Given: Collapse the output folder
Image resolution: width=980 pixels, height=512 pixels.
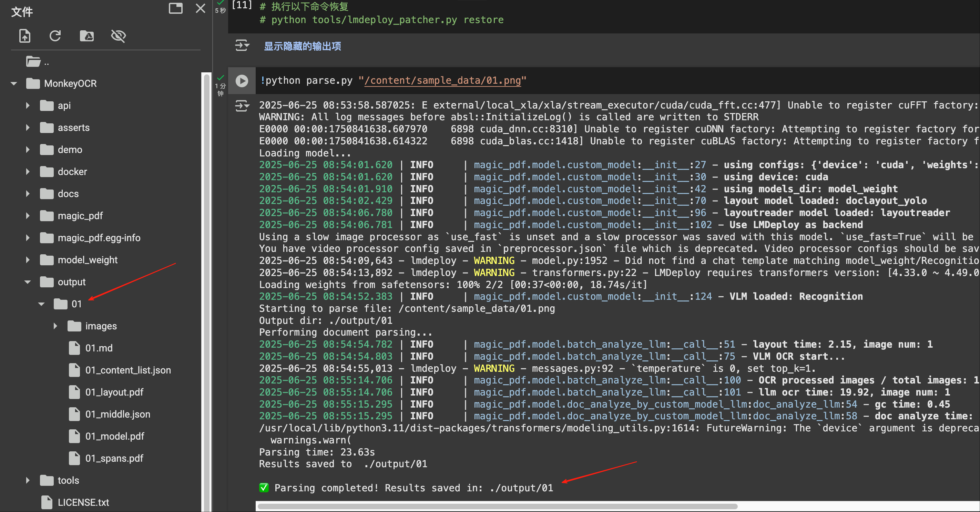Looking at the screenshot, I should [x=28, y=282].
